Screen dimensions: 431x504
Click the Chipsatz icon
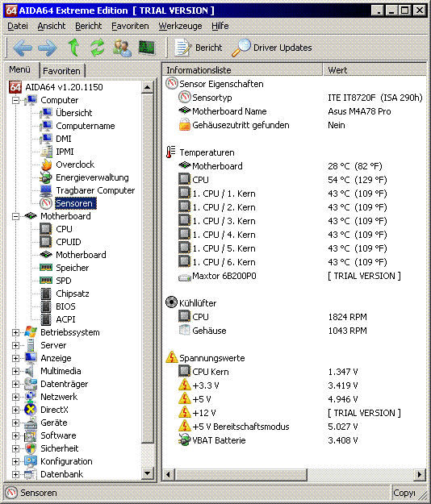pos(46,294)
